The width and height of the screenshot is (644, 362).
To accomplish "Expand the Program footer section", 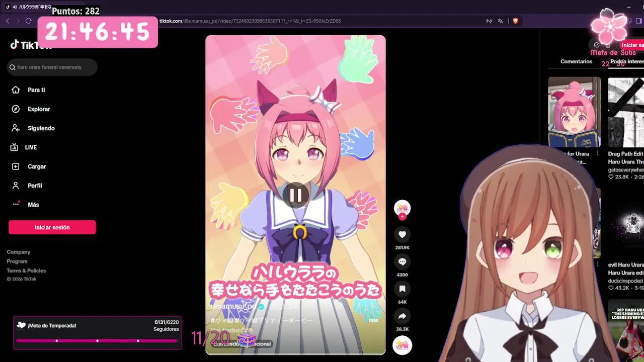I will [17, 261].
